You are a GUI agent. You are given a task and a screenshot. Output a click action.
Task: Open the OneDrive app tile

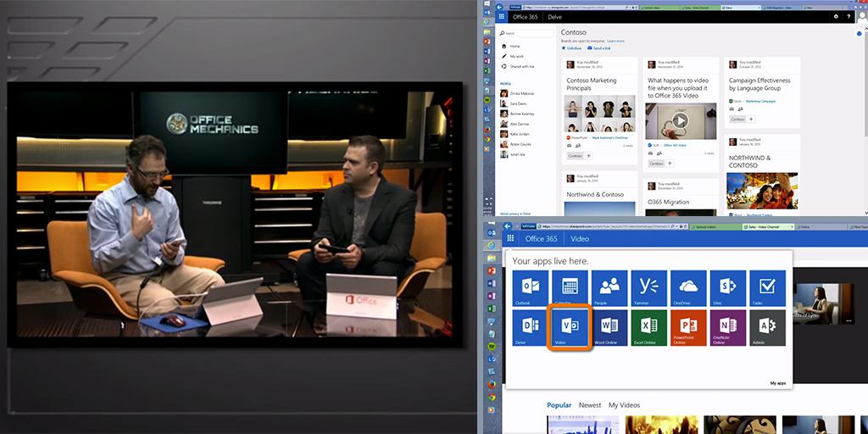688,288
